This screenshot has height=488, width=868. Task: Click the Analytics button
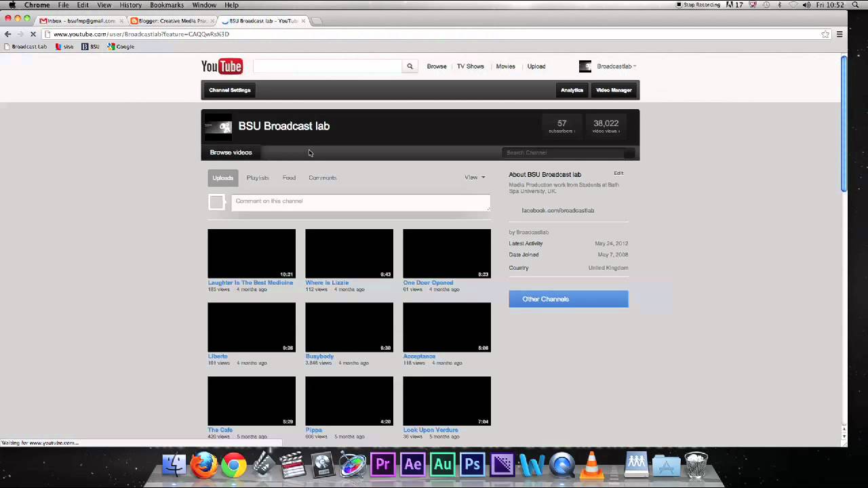pos(572,90)
